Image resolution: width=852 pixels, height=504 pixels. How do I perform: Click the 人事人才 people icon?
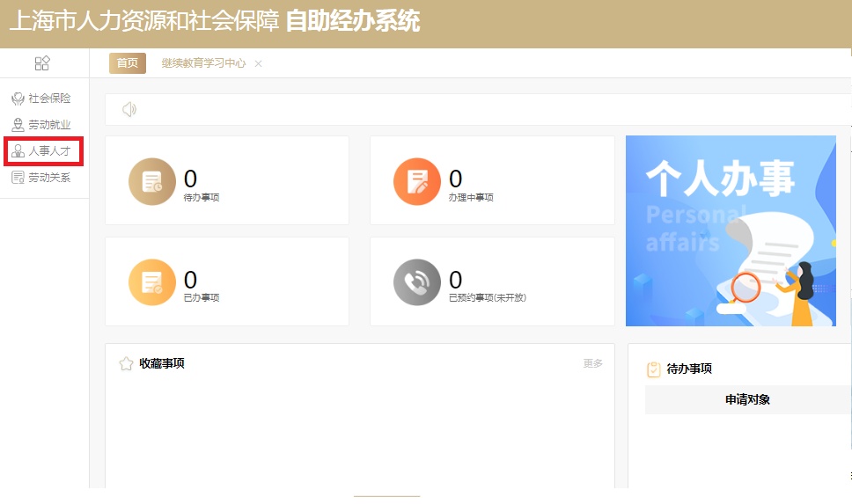click(x=18, y=151)
